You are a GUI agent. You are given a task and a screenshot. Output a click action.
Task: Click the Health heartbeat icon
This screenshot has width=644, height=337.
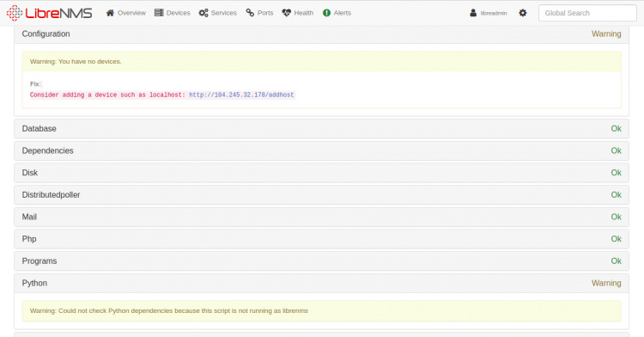point(287,13)
